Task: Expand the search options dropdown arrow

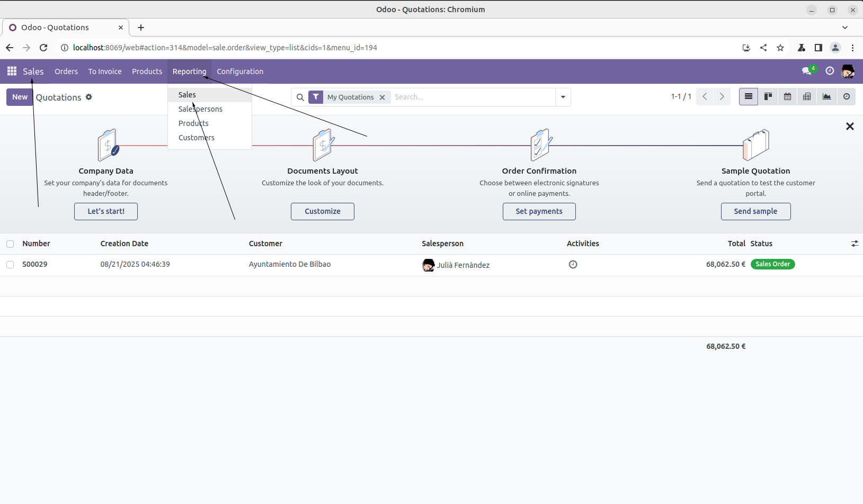Action: [563, 97]
